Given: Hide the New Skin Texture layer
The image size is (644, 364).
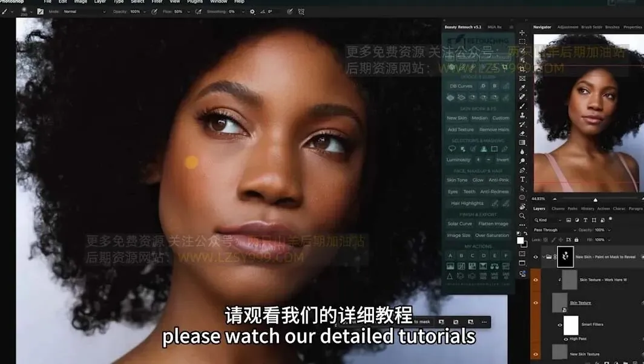Looking at the screenshot, I should (x=536, y=354).
